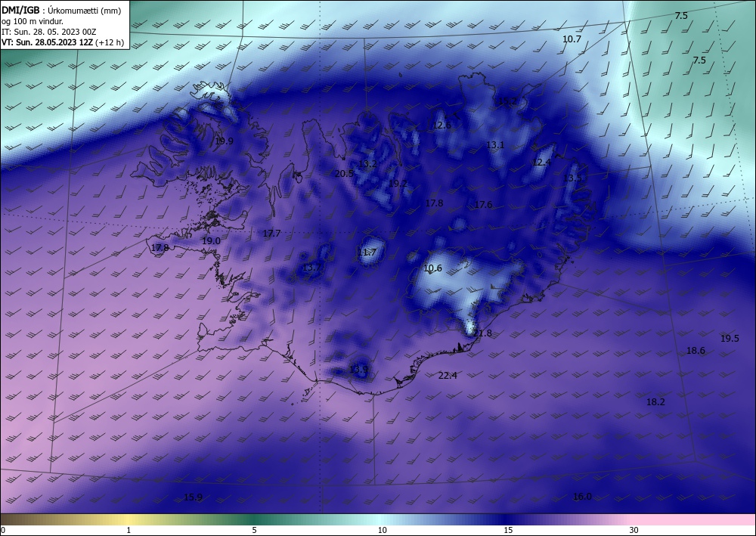Click the '5' label on the color scale
Screen dimensions: 756x536
coord(254,530)
